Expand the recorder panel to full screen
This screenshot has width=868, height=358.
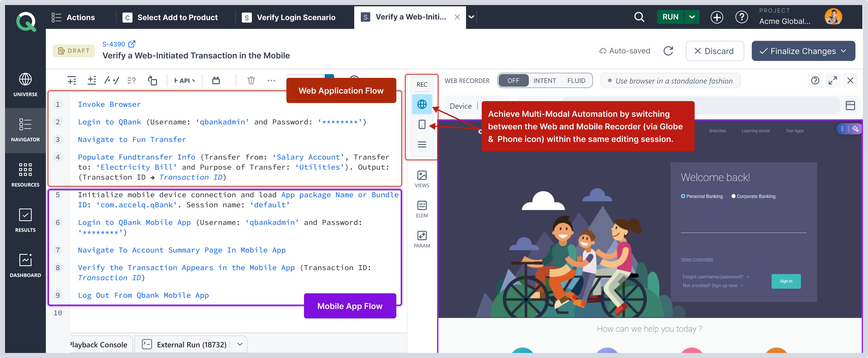[x=833, y=80]
